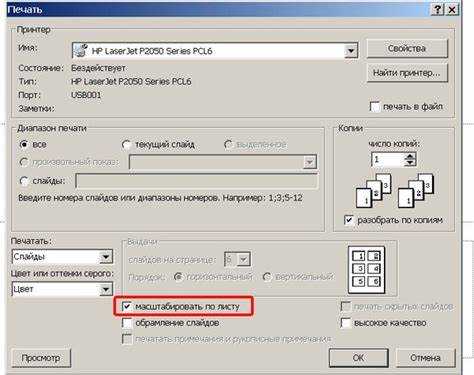Open the слайдов на странице dropdown
The width and height of the screenshot is (474, 375).
coord(243,259)
